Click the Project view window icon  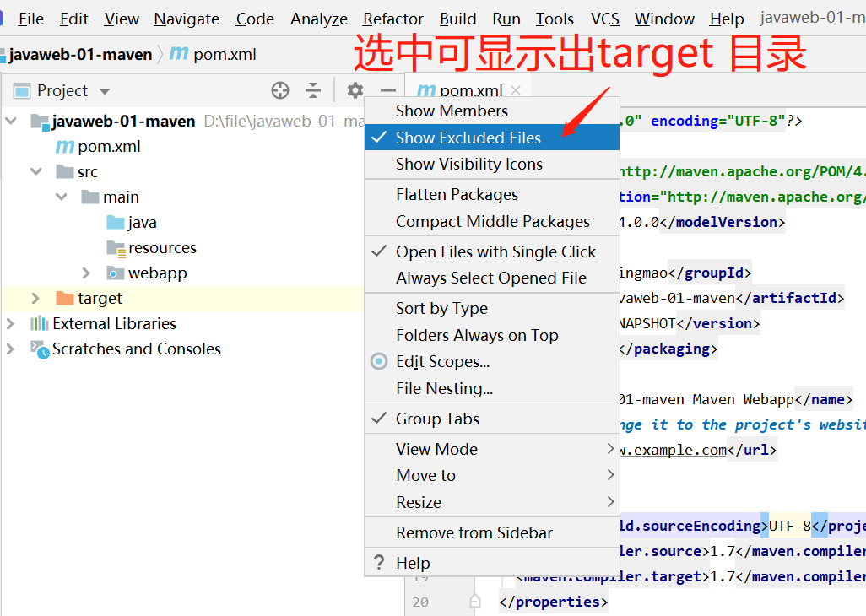(x=22, y=90)
